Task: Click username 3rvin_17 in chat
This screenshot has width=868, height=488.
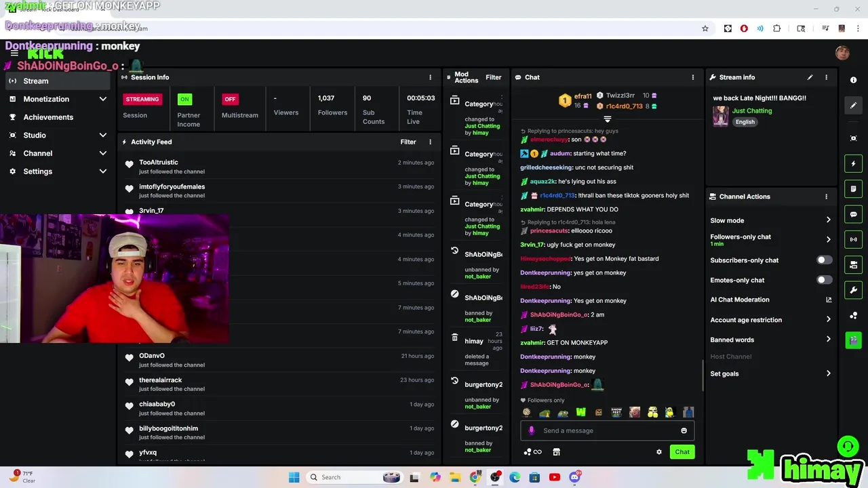Action: coord(532,245)
